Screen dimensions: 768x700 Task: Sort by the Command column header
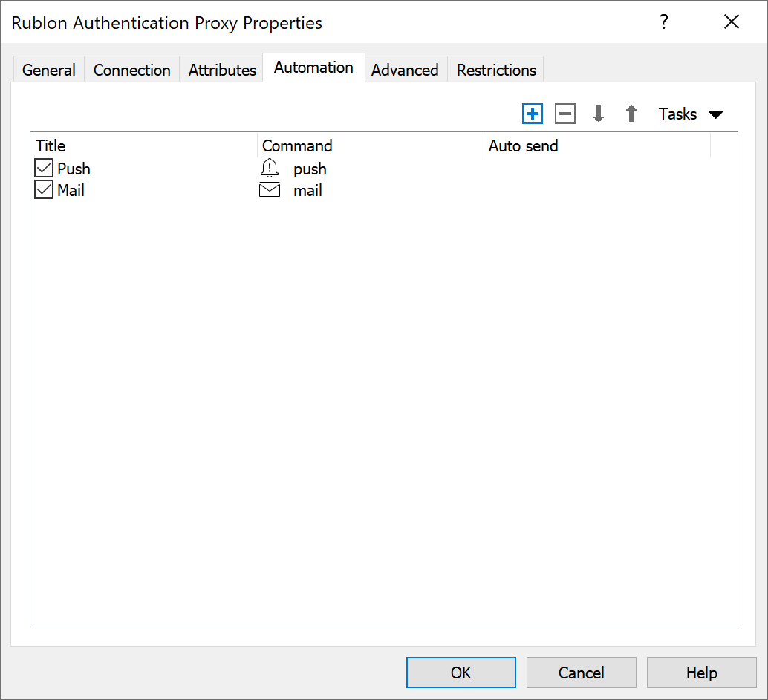[297, 145]
